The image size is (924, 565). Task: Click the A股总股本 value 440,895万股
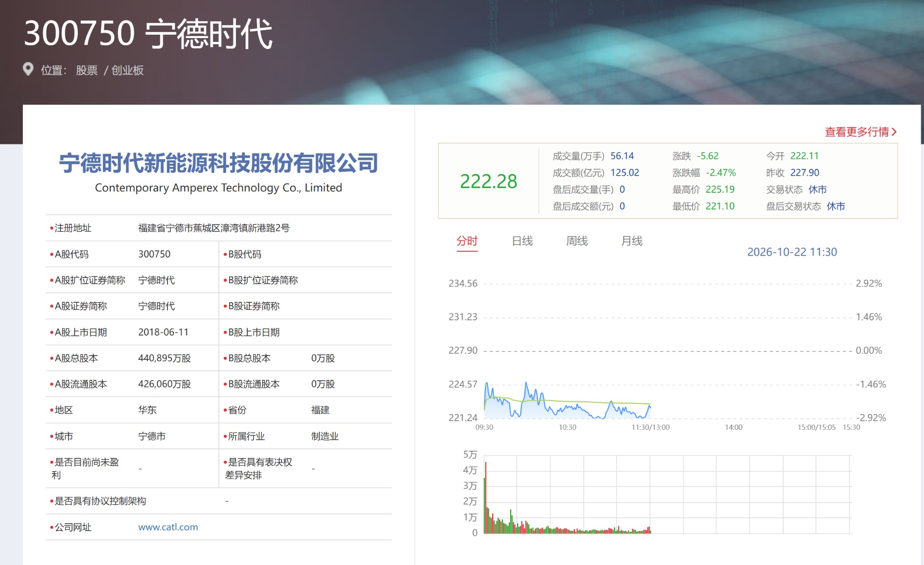[164, 358]
